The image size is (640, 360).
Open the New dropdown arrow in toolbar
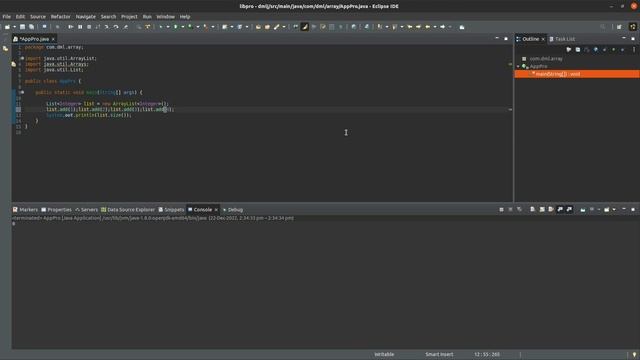coord(14,27)
